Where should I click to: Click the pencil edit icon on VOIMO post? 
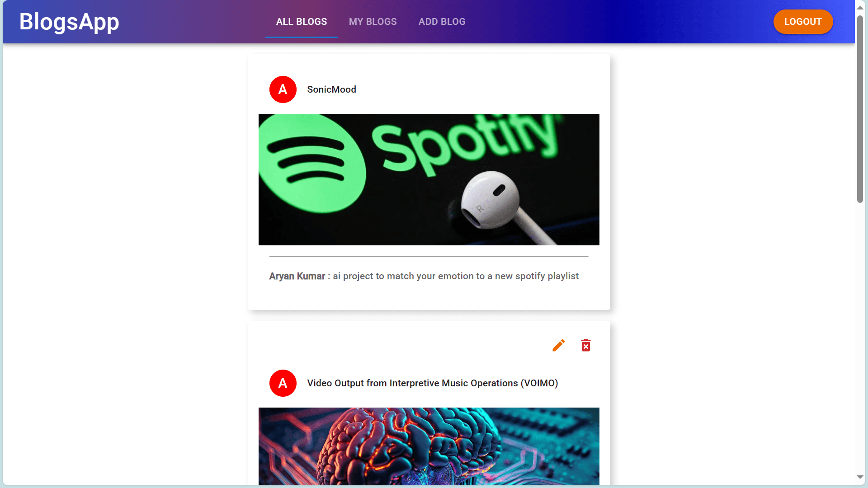click(x=559, y=346)
